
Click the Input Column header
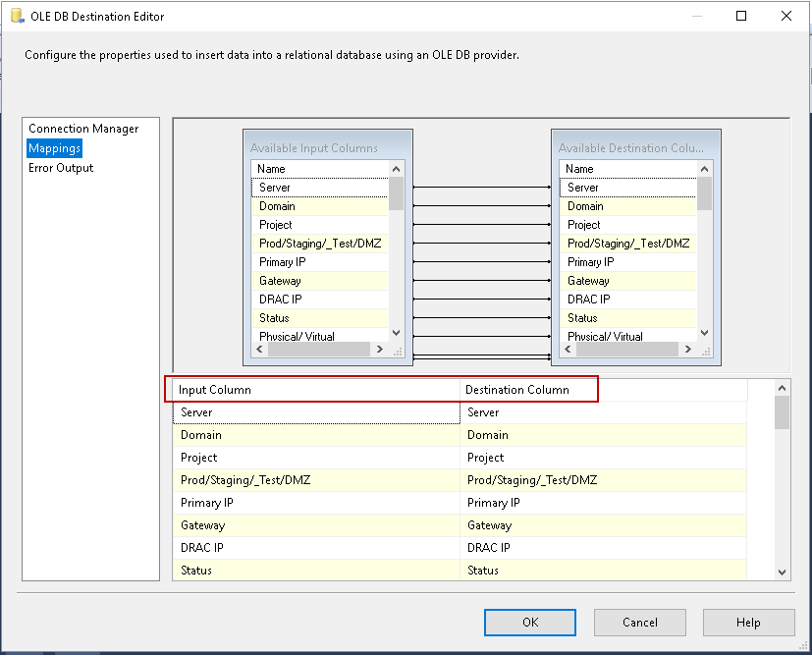click(314, 390)
